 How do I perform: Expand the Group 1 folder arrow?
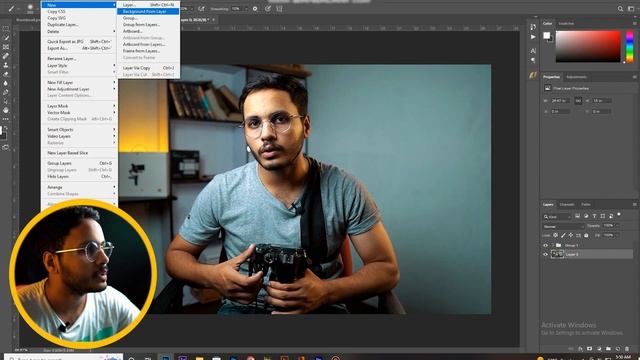click(x=553, y=245)
